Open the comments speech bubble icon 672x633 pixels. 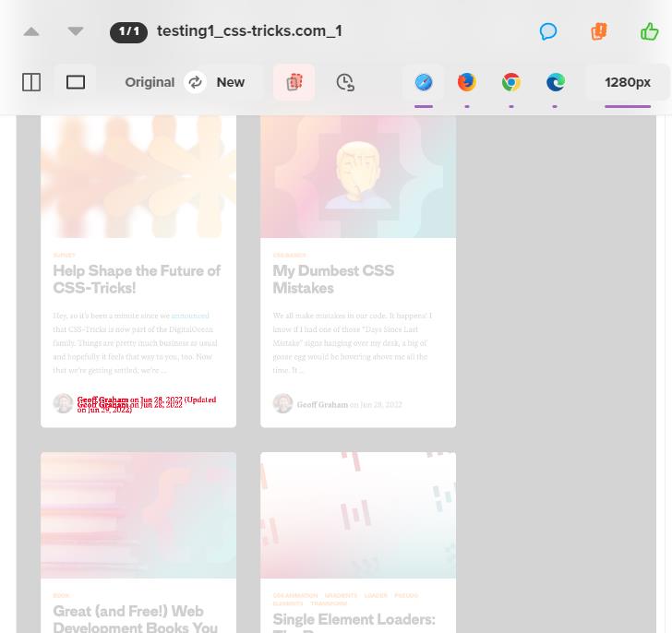click(x=547, y=31)
